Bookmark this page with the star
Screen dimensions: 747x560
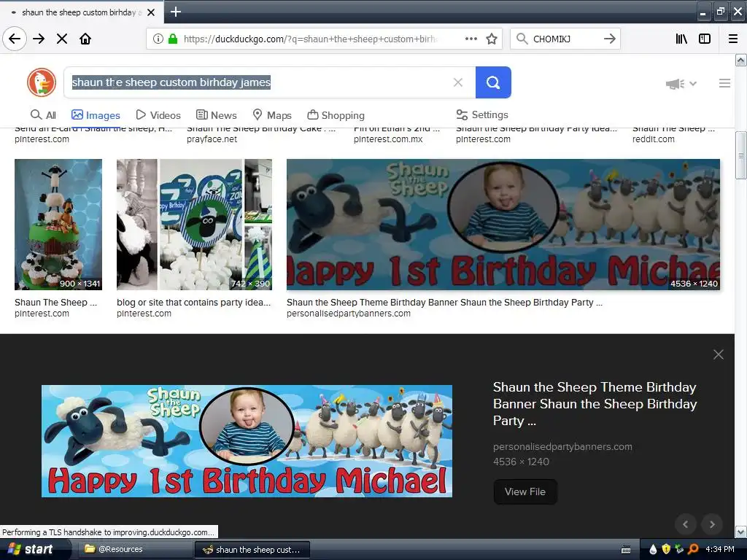coord(492,39)
